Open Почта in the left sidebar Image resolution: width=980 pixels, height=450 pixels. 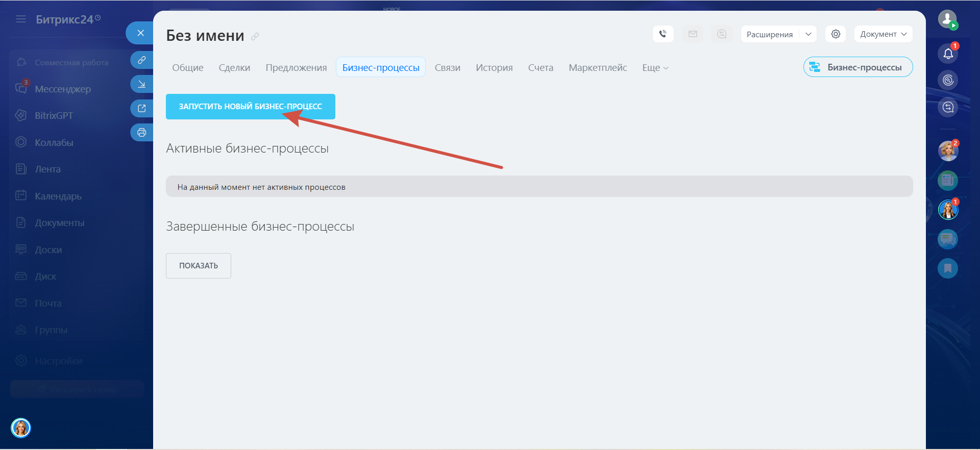pos(48,303)
